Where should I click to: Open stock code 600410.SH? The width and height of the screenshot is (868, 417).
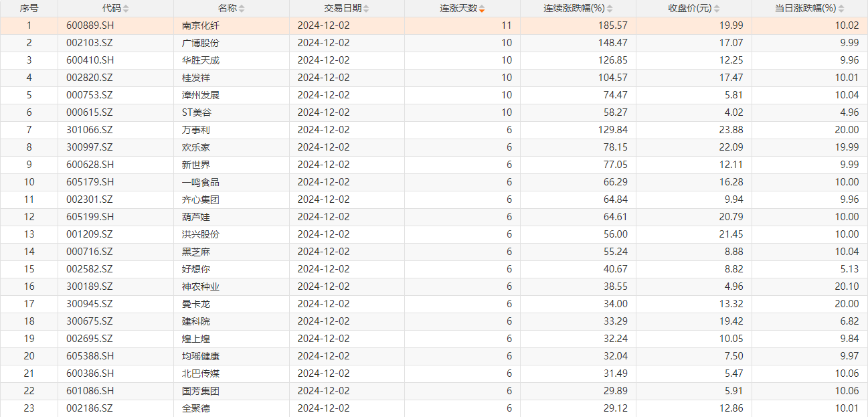[x=90, y=60]
